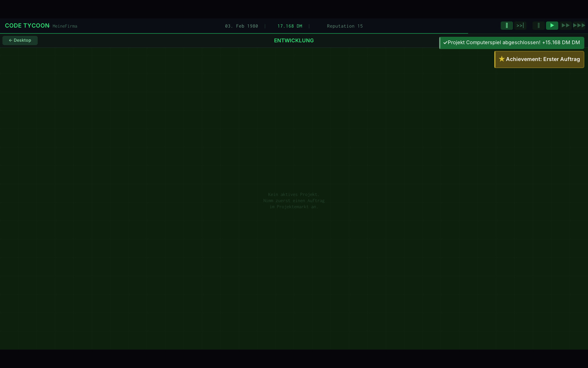Pause the game simulation
This screenshot has width=588, height=368.
[x=538, y=25]
